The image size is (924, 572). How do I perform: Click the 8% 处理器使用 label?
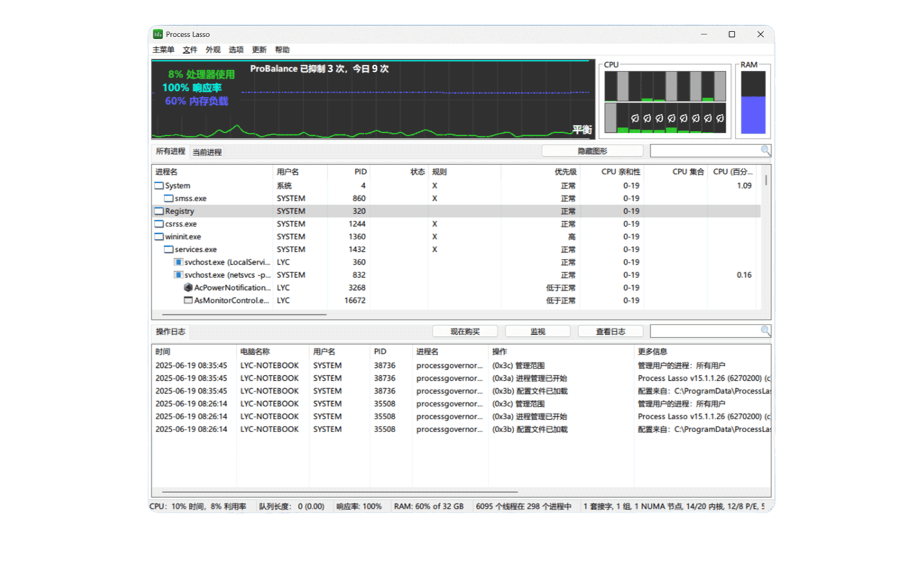(201, 74)
